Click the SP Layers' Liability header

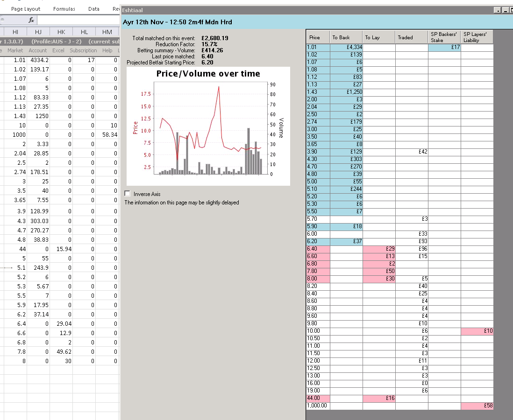[x=477, y=37]
